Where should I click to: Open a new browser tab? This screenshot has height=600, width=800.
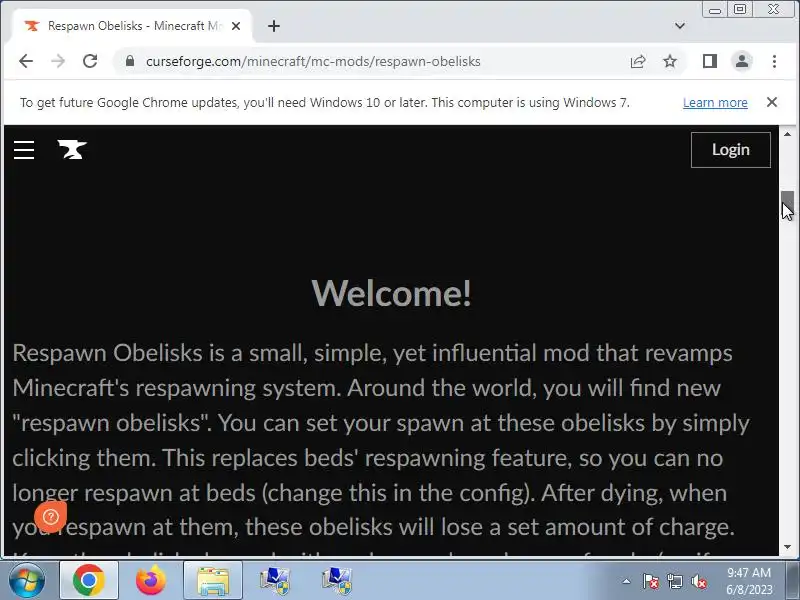(274, 26)
